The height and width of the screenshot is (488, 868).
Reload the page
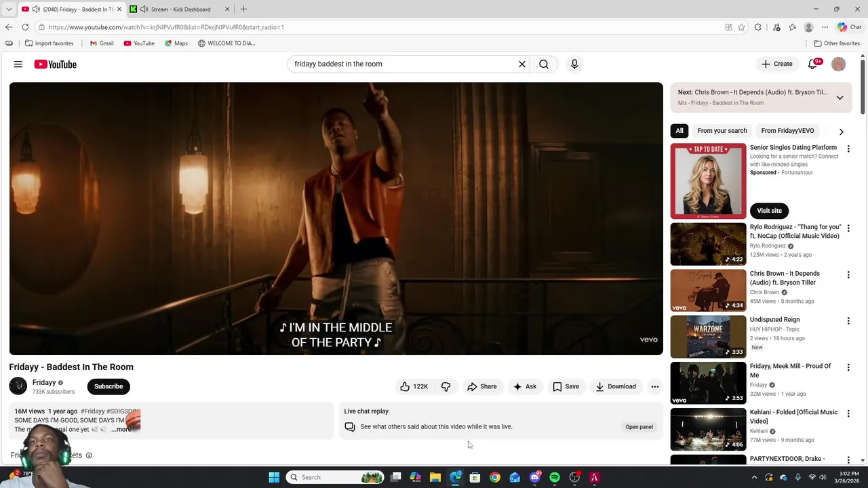point(25,27)
